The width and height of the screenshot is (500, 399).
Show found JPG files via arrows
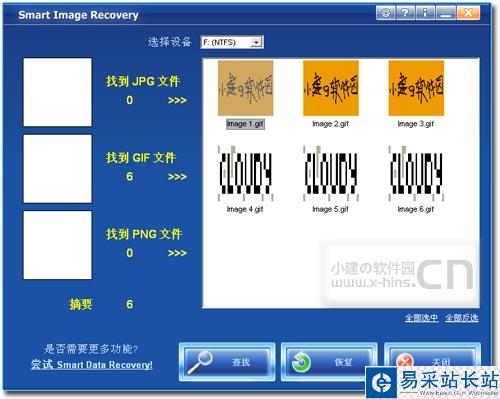click(x=177, y=100)
